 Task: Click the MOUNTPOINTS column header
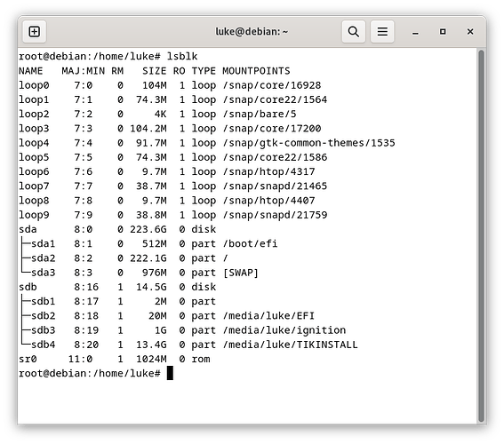coord(256,71)
